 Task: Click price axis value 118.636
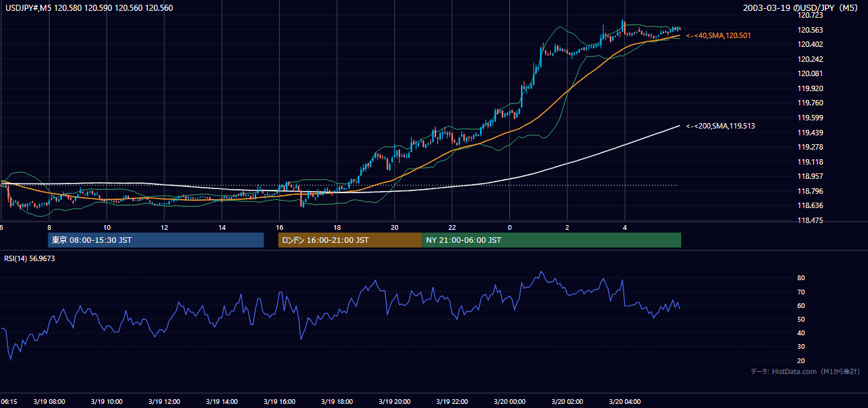[811, 205]
